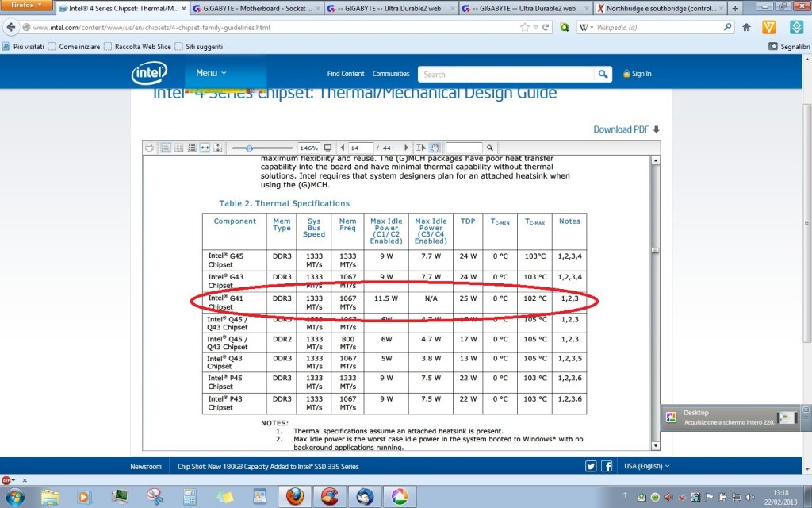Open the Windows Start button

pyautogui.click(x=14, y=497)
